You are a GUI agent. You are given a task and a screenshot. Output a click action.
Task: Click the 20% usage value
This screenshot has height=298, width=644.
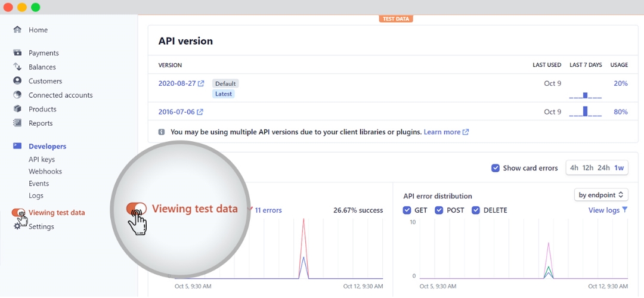pos(621,83)
